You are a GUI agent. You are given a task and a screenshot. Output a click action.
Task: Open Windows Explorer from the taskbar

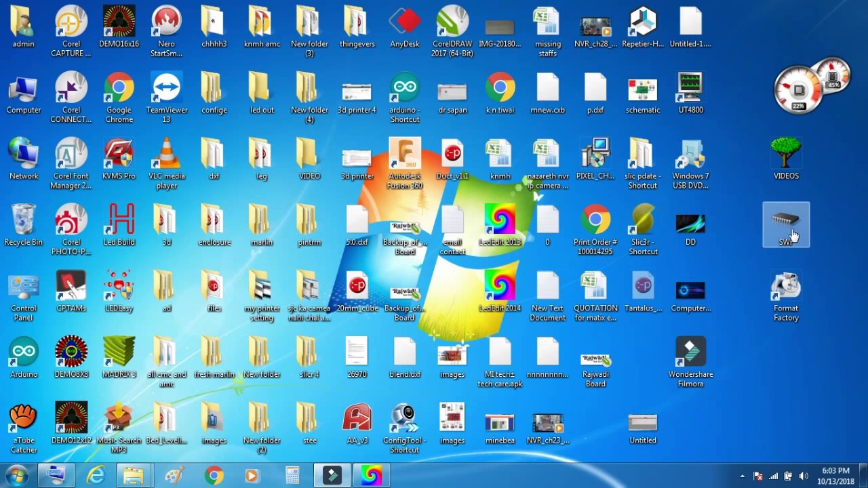[134, 476]
